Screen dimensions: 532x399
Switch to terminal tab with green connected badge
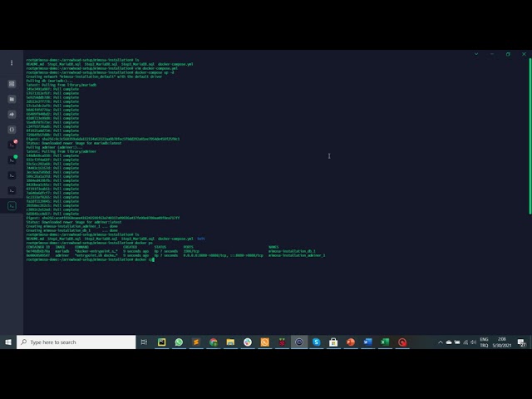click(x=12, y=160)
